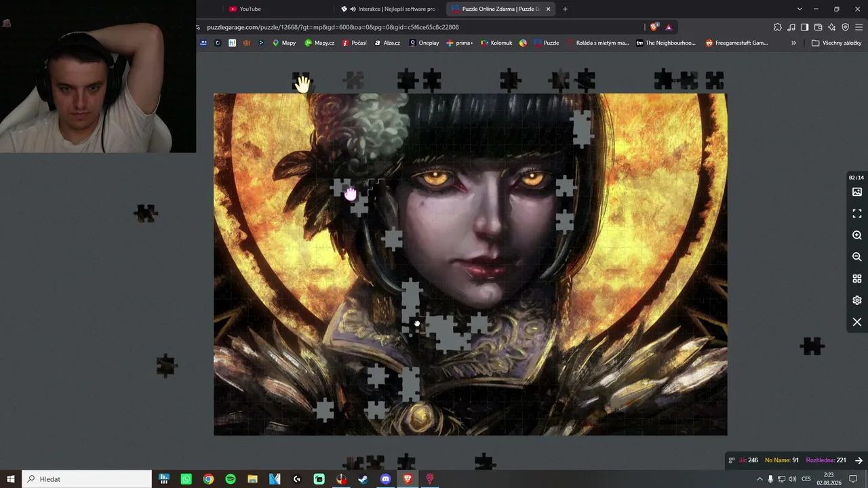The image size is (868, 488).
Task: Open The Neighbourhood bookmark
Action: pos(666,43)
